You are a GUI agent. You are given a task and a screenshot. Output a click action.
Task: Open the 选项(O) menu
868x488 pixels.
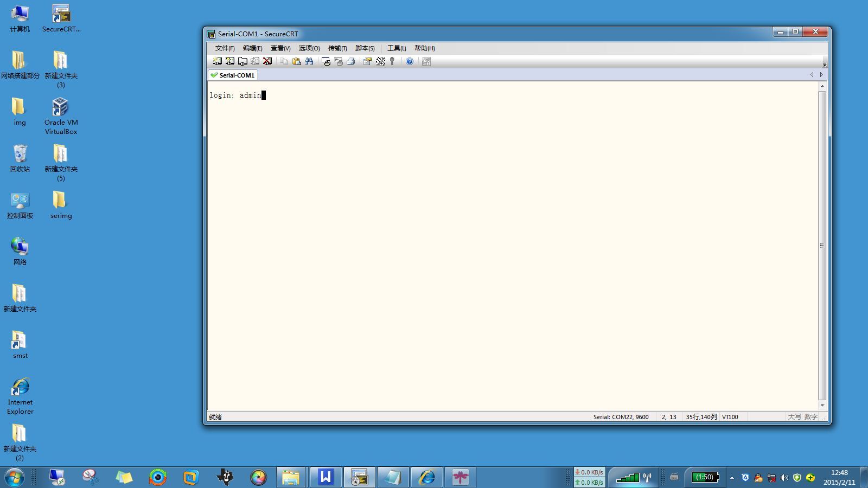click(x=309, y=48)
